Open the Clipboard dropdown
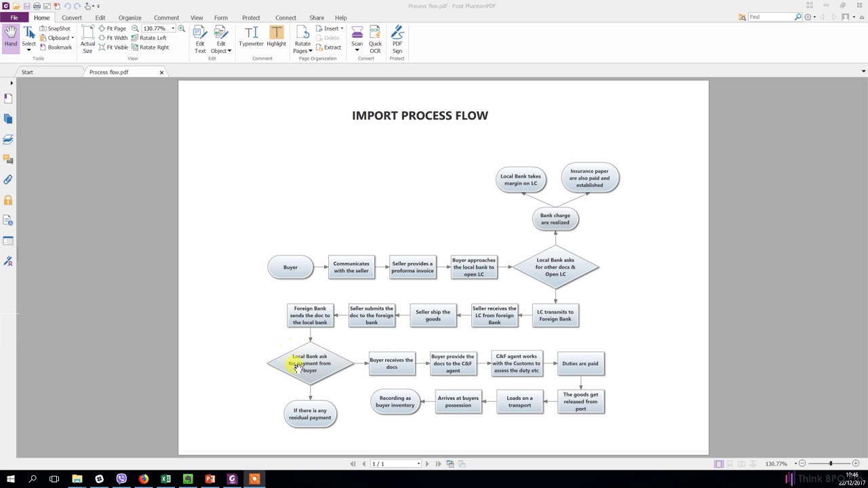Image resolution: width=868 pixels, height=488 pixels. [x=73, y=38]
